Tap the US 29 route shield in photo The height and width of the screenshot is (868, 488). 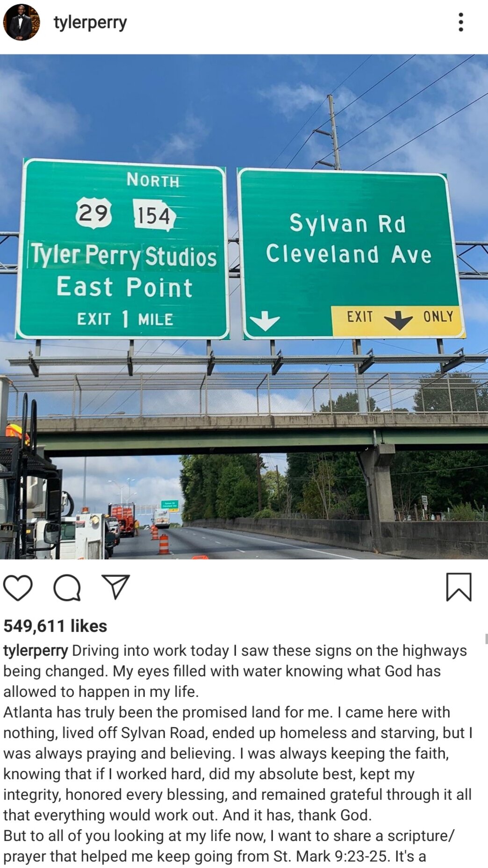(x=94, y=213)
